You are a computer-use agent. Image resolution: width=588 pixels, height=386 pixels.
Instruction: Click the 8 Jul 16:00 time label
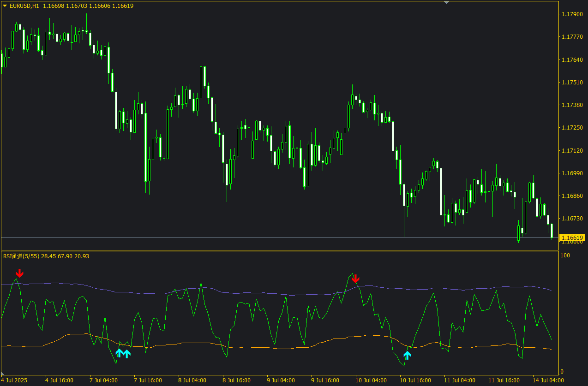pyautogui.click(x=237, y=380)
